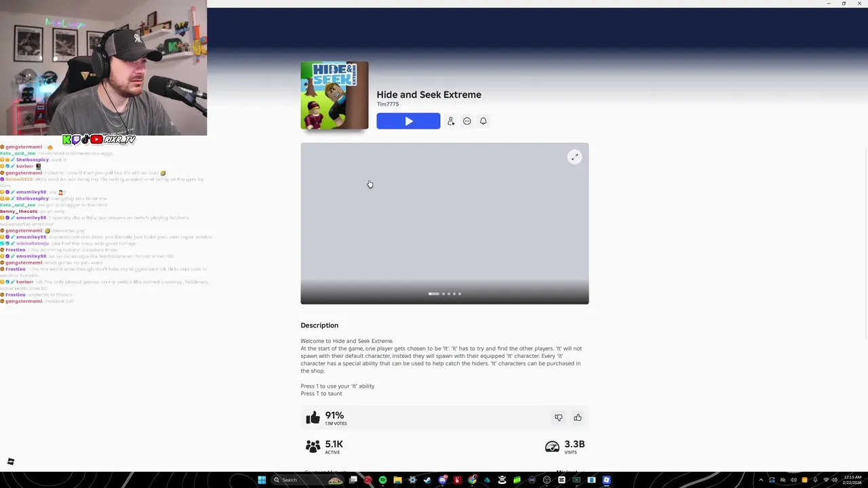Open the network Wi-Fi tray icon
The width and height of the screenshot is (868, 488).
pyautogui.click(x=826, y=480)
